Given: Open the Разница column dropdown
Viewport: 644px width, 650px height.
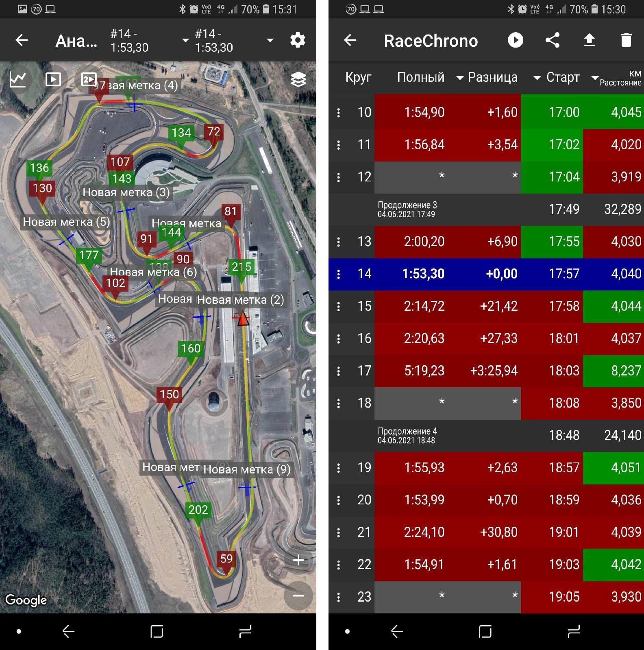Looking at the screenshot, I should (x=537, y=78).
